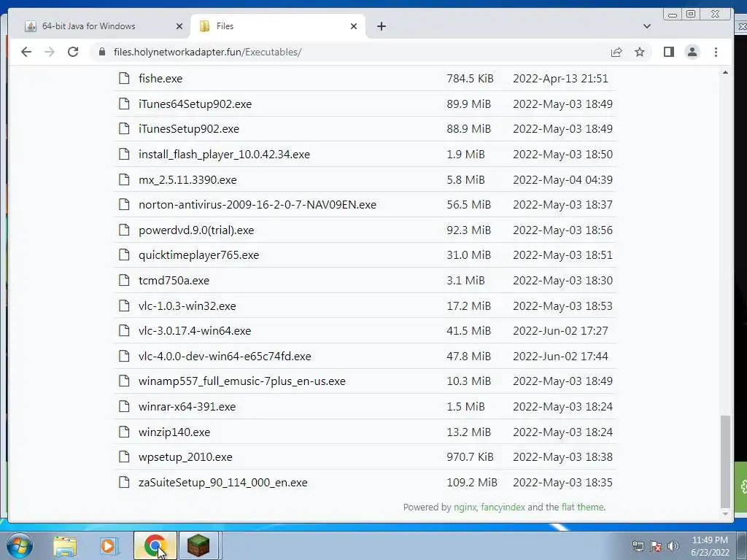
Task: Go back to the previous page
Action: point(26,52)
